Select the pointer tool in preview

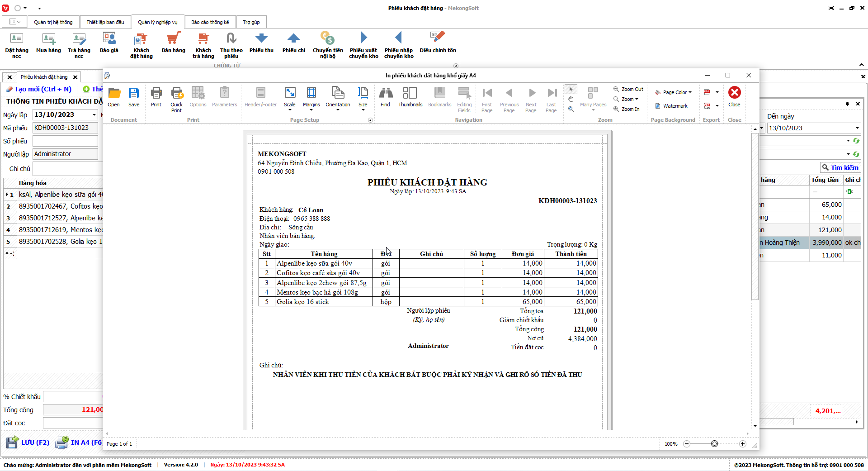coord(571,89)
